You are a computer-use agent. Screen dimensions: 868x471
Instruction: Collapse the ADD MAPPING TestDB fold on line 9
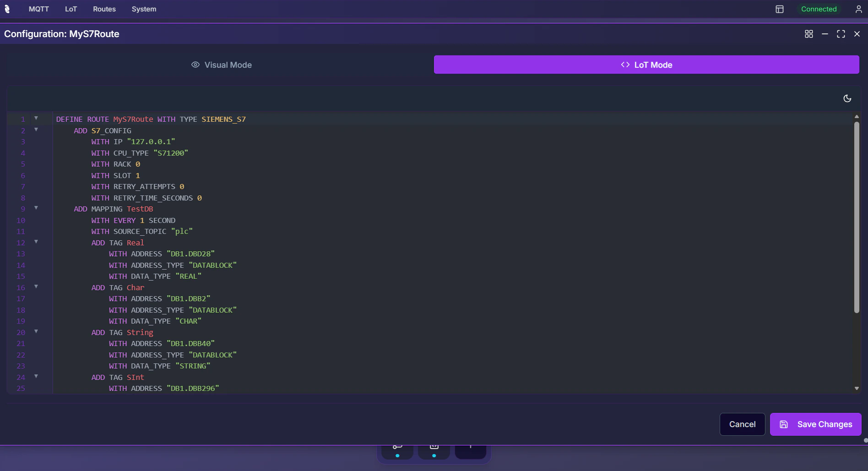tap(36, 208)
